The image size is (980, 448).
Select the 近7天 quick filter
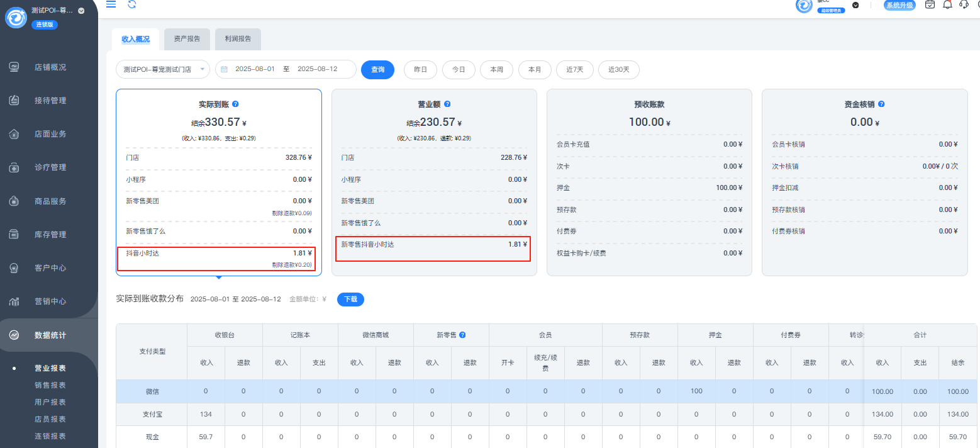[575, 70]
